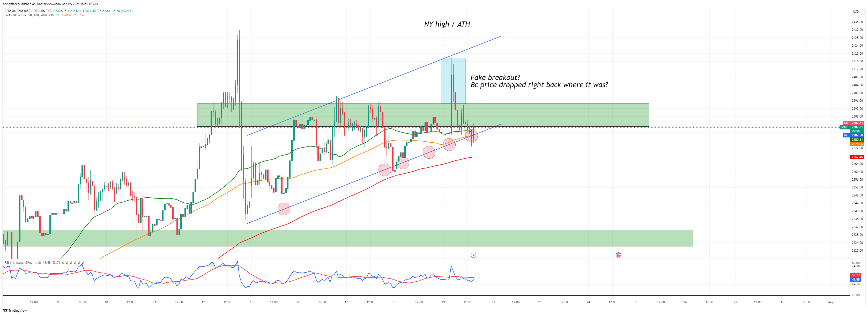Click the TradingView logo at bottom left
The height and width of the screenshot is (315, 868).
coord(15,310)
